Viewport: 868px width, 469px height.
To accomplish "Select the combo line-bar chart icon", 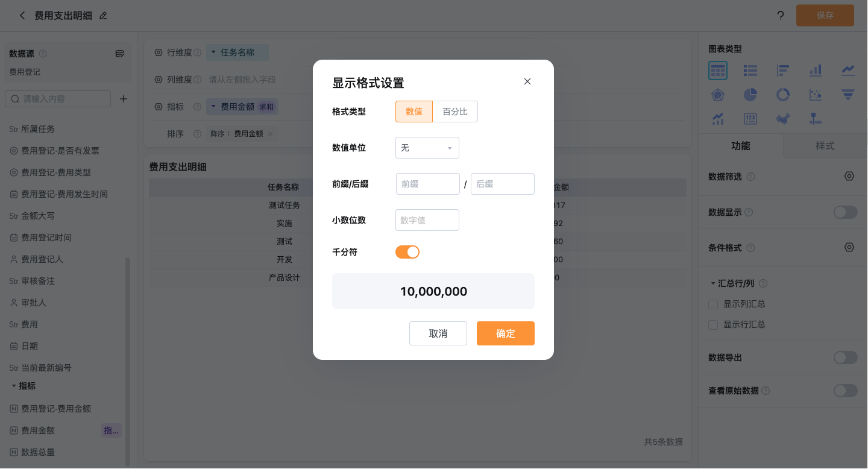I will 718,119.
